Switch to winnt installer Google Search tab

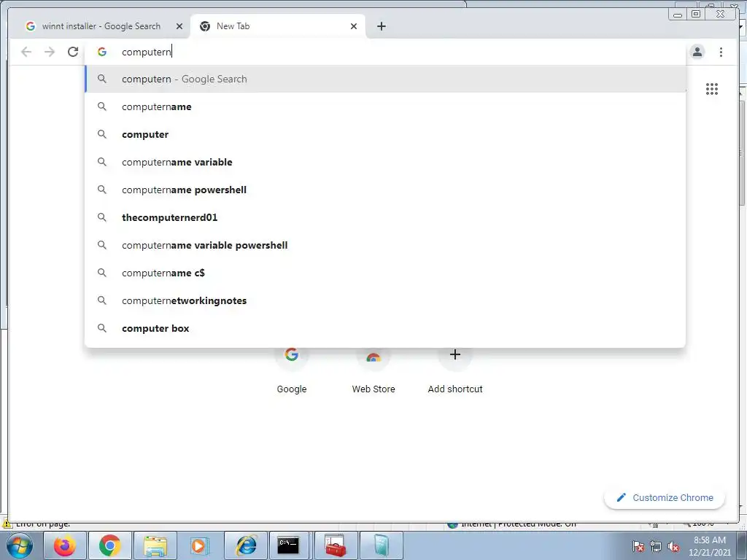[x=101, y=26]
